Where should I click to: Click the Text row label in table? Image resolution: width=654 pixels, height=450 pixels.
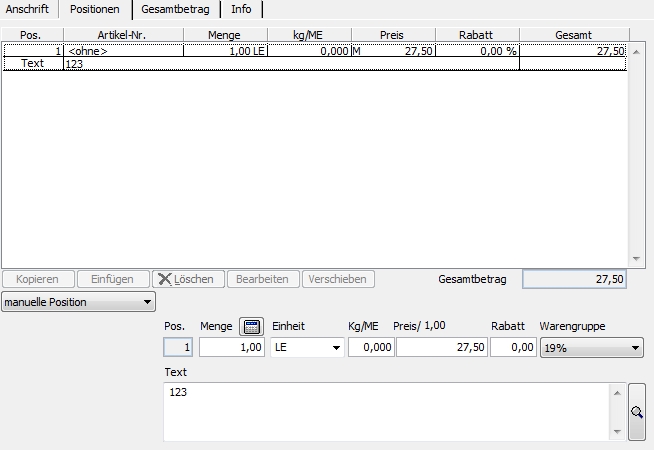33,63
